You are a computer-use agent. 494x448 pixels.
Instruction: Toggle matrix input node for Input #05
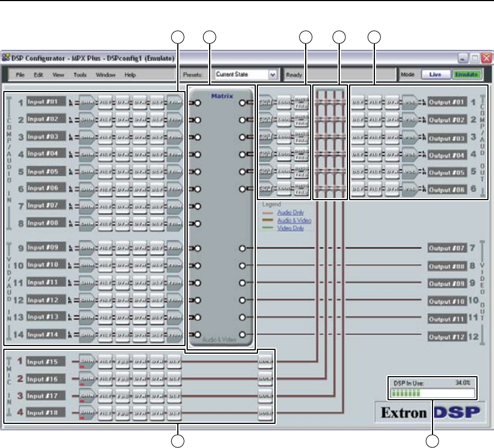pos(198,172)
